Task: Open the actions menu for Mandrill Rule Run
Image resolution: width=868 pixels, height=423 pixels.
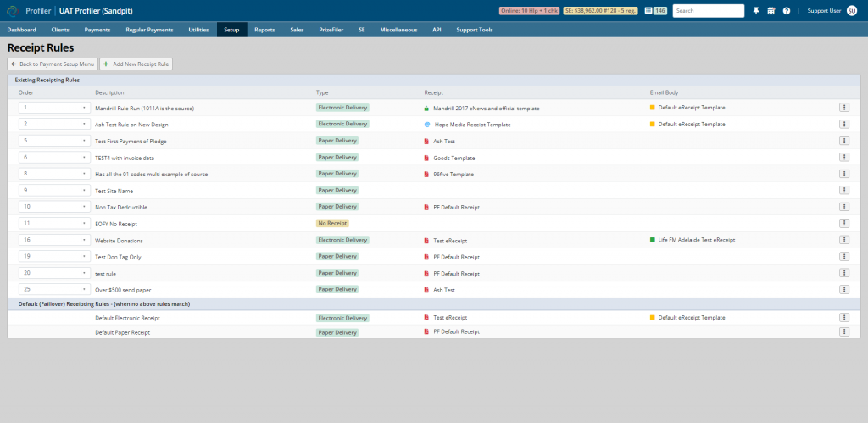Action: click(844, 108)
